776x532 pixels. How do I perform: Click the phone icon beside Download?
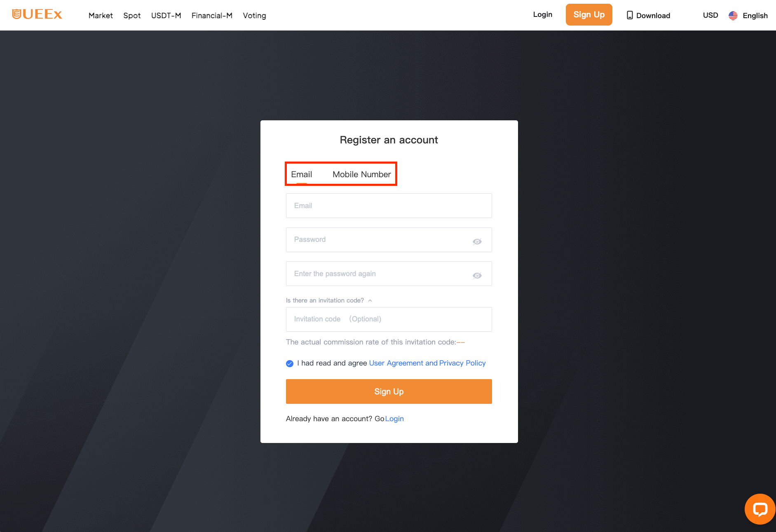coord(630,15)
